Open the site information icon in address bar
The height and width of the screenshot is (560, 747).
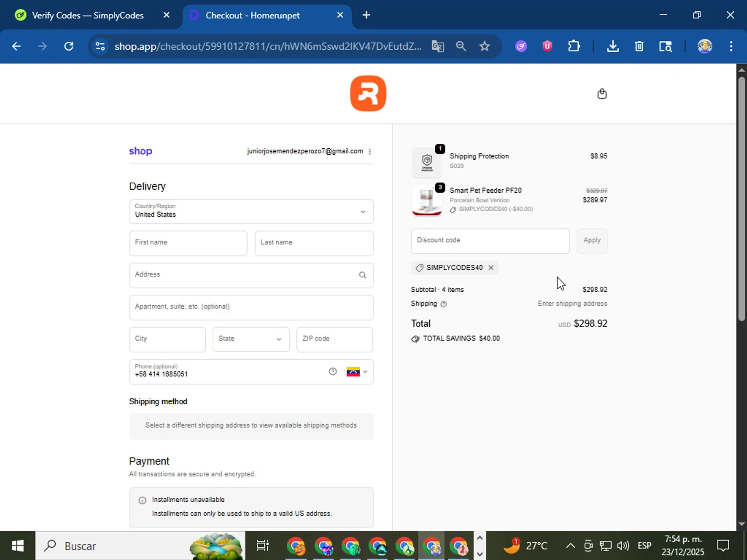pyautogui.click(x=100, y=46)
